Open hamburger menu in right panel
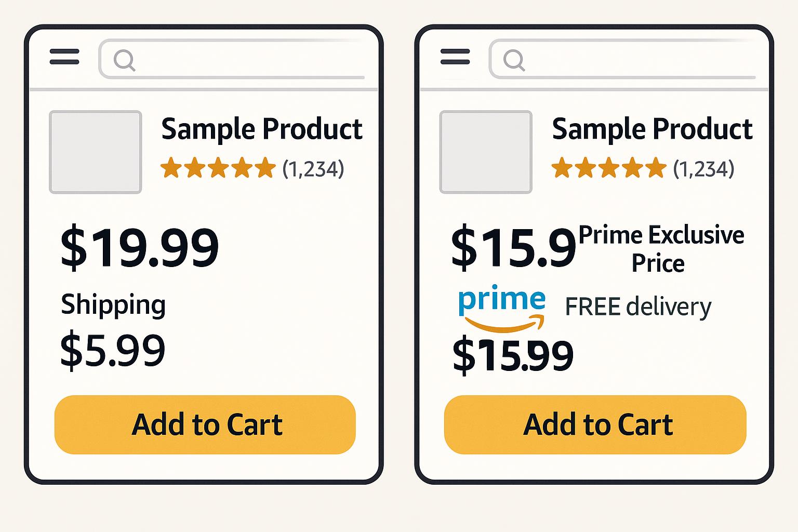Screen dimensions: 798x532 455,57
